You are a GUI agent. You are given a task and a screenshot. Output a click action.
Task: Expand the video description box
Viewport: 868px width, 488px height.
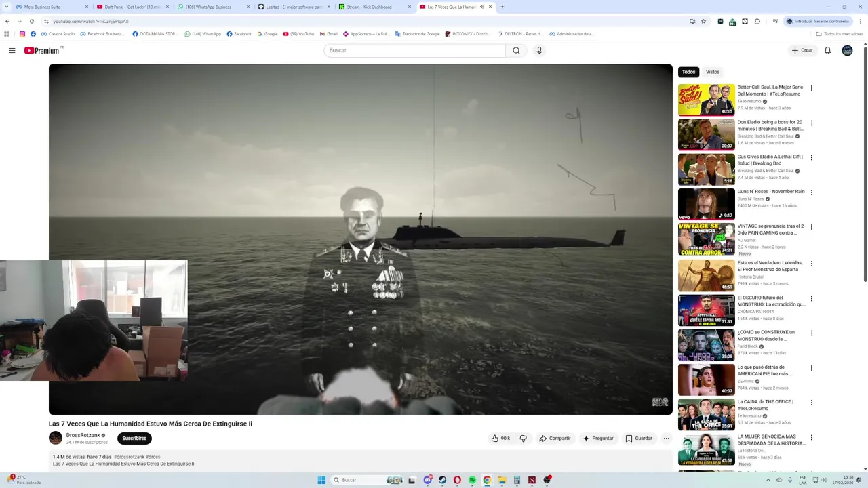coord(360,460)
